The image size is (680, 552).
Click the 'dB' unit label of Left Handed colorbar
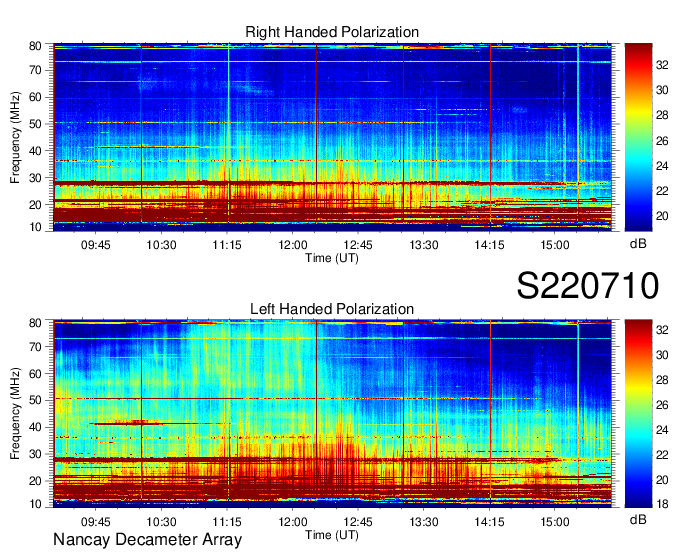[x=638, y=519]
